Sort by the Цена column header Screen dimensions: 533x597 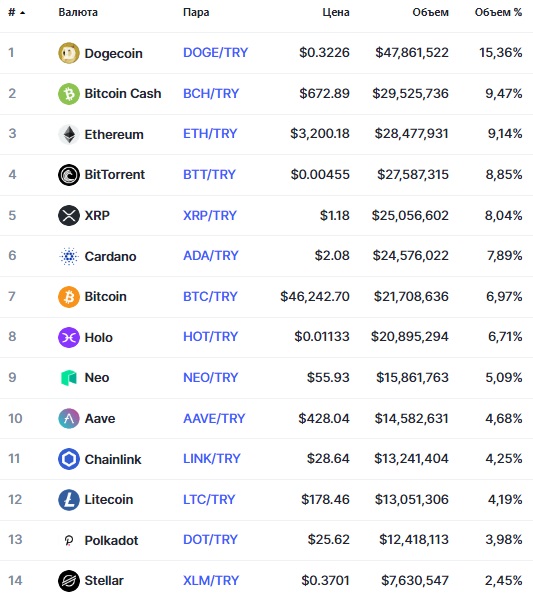pos(336,12)
